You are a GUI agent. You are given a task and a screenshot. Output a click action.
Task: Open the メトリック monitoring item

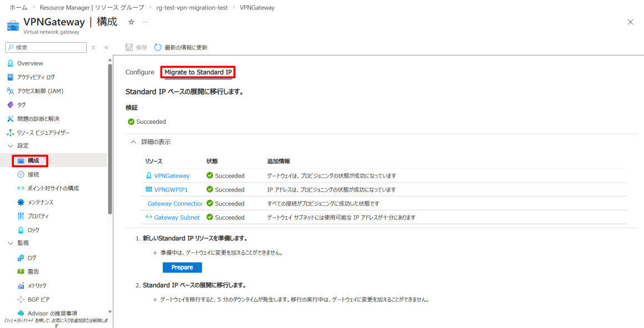point(37,285)
